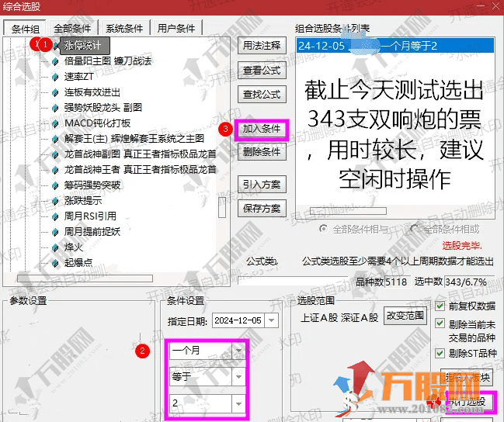
Task: Open the 指定日期 date dropdown
Action: [271, 320]
